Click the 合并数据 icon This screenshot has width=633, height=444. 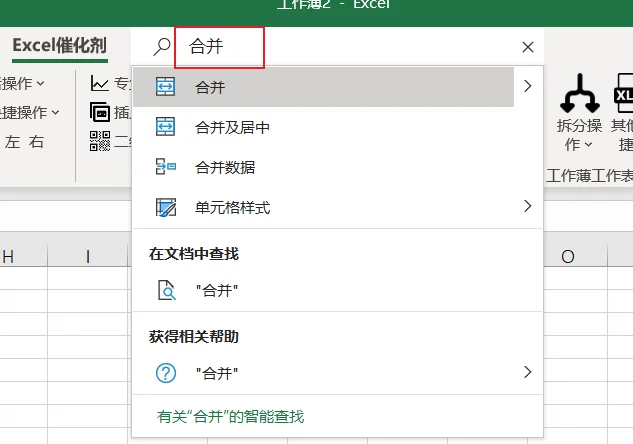coord(166,167)
